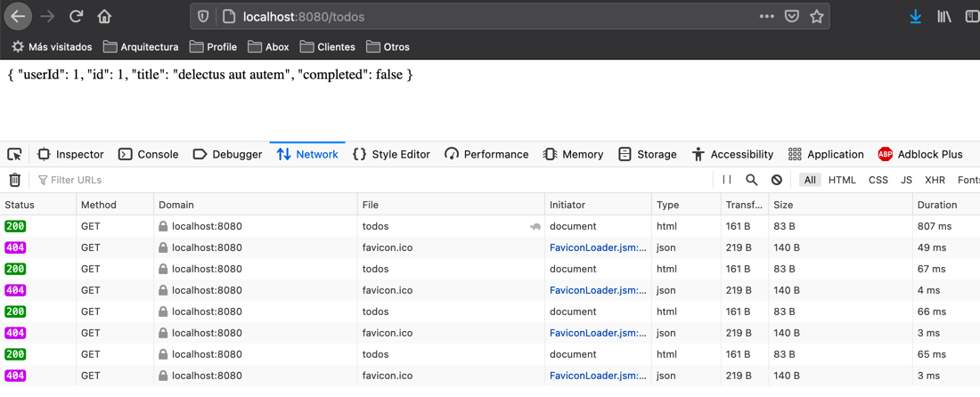Activate the element picker tool
The image size is (980, 397).
click(14, 154)
